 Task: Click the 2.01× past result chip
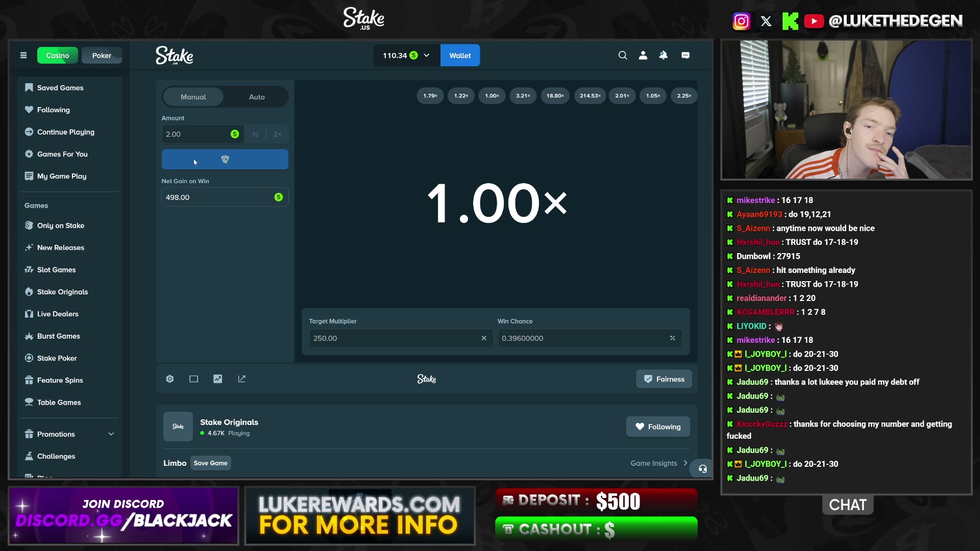click(x=622, y=96)
